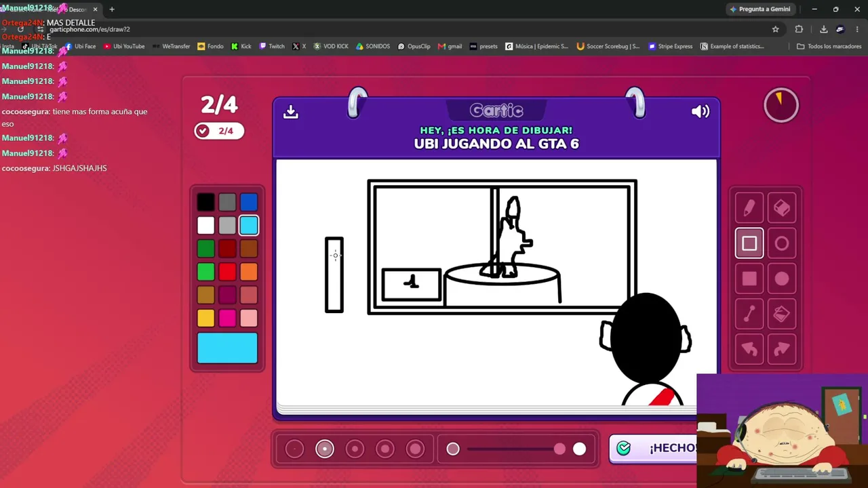The height and width of the screenshot is (488, 868).
Task: Select the straight line tool
Action: (749, 314)
